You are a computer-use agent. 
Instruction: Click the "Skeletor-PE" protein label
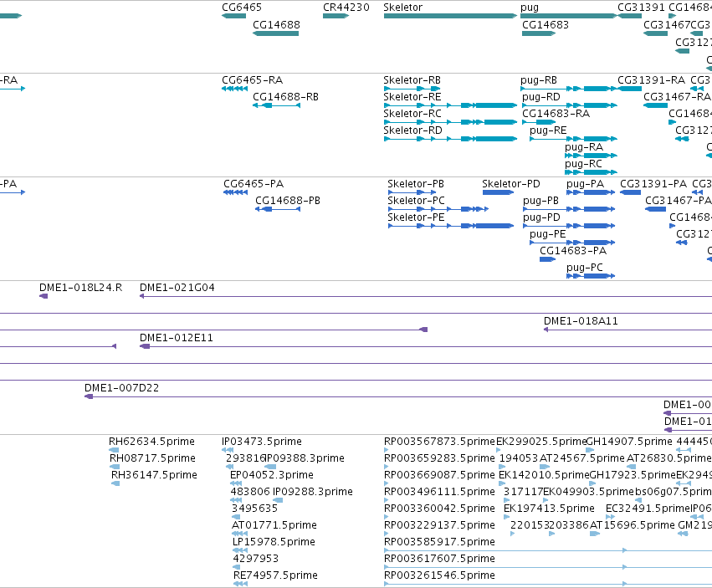tap(416, 218)
